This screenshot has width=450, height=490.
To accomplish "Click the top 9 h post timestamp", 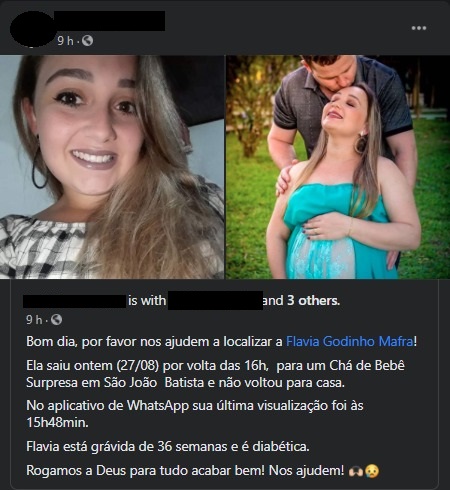I will (x=65, y=41).
